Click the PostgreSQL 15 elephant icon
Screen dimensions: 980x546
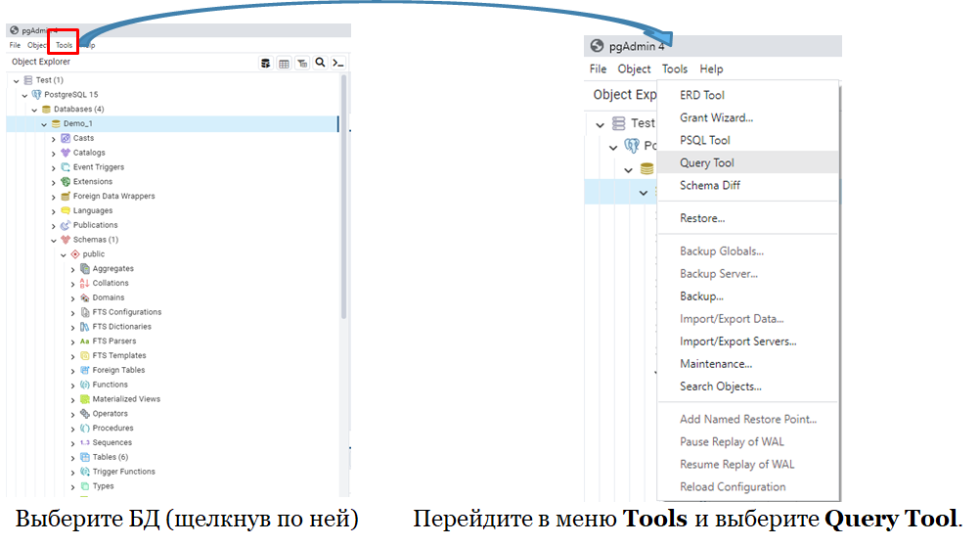pyautogui.click(x=36, y=95)
